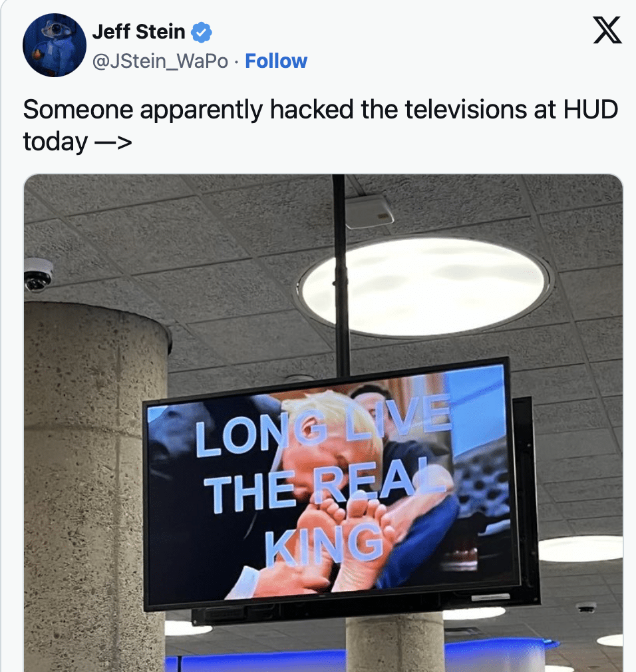This screenshot has height=672, width=636.
Task: Click the wireless access point on ceiling
Action: 369,212
